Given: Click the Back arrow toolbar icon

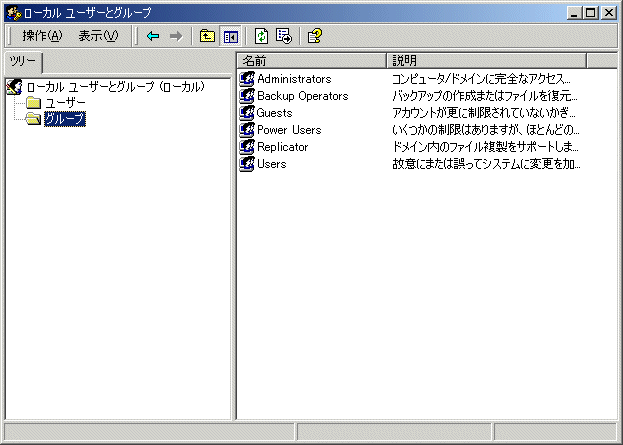Looking at the screenshot, I should (x=153, y=36).
